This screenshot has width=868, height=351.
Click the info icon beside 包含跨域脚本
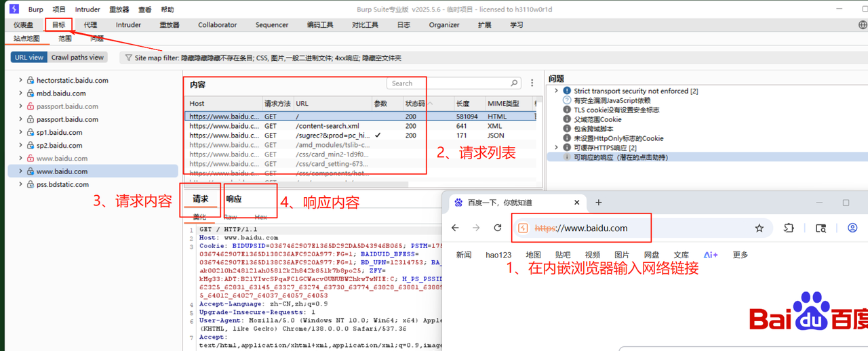567,129
